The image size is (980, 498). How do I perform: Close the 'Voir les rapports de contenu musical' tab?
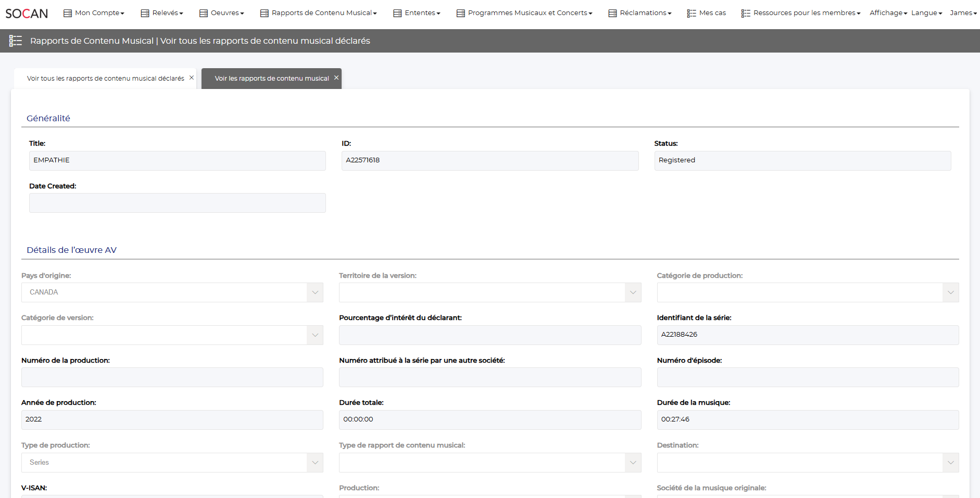coord(336,78)
